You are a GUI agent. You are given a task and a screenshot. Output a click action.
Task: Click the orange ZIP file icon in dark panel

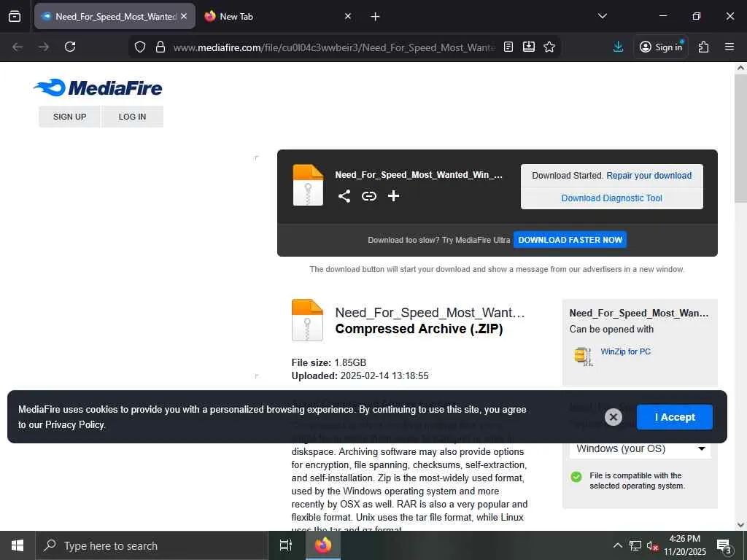[308, 184]
